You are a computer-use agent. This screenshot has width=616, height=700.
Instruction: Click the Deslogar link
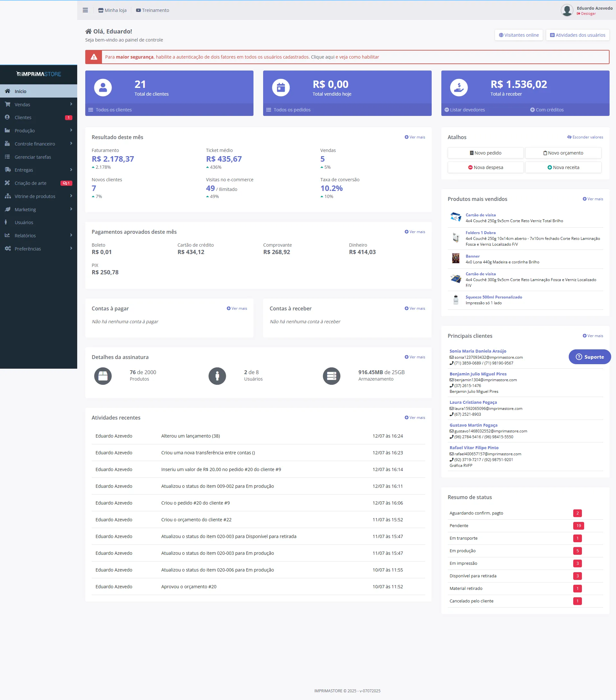tap(588, 14)
